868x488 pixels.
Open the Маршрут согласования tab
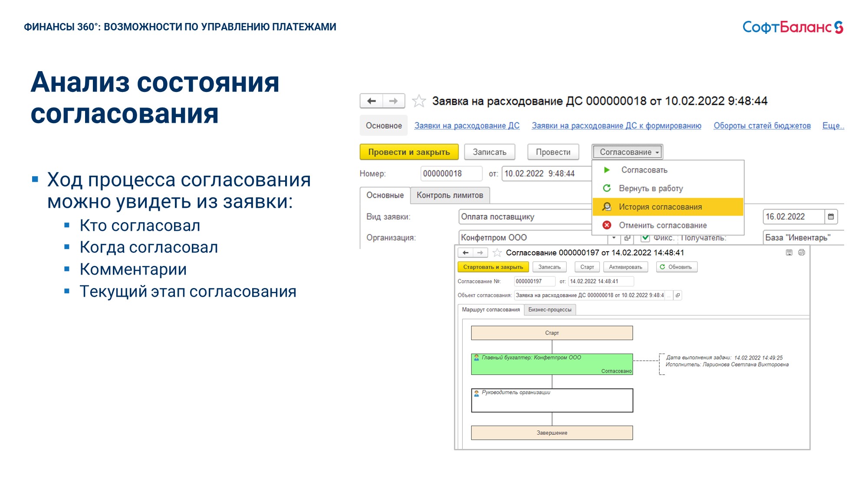[x=491, y=310]
